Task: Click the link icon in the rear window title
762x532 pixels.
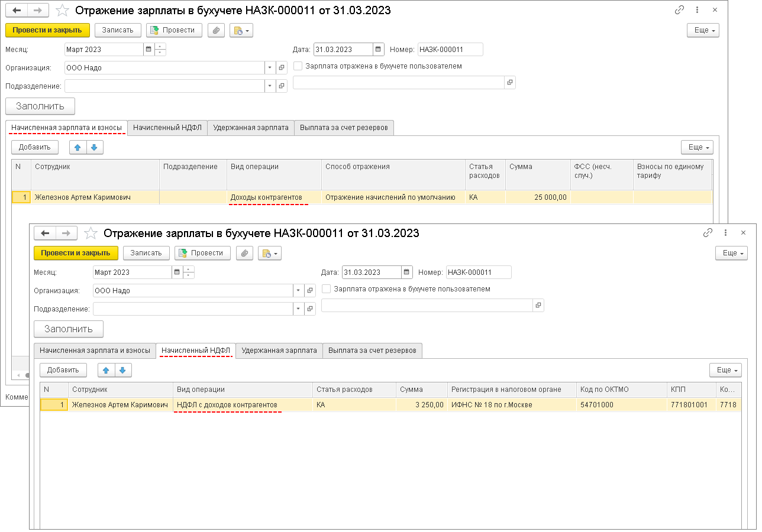Action: (x=679, y=10)
